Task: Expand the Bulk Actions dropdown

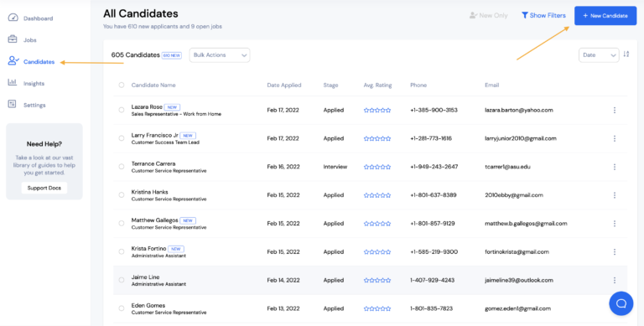Action: pyautogui.click(x=220, y=55)
